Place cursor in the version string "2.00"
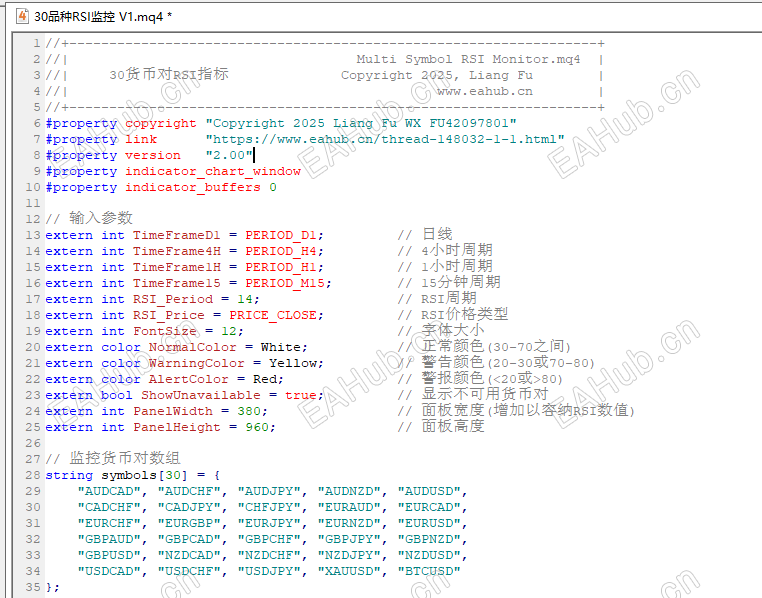 (229, 155)
